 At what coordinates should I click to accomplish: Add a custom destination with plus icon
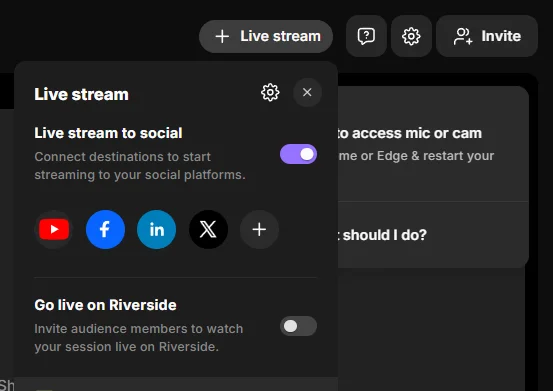click(259, 230)
